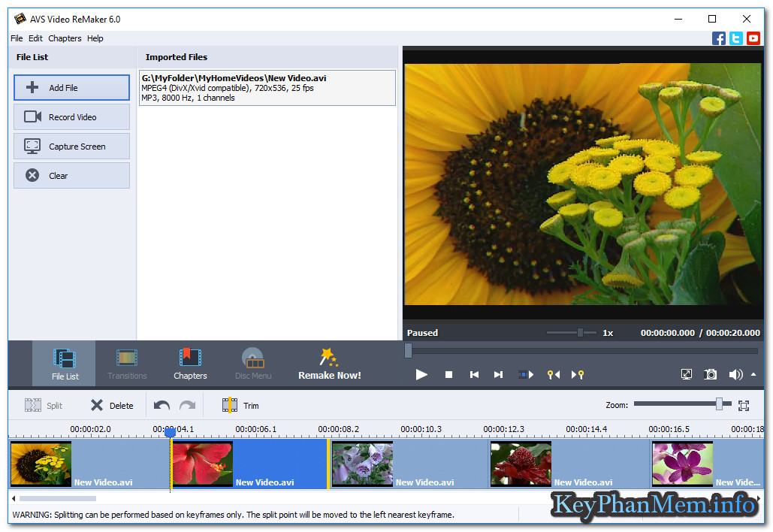Image resolution: width=773 pixels, height=532 pixels.
Task: Select the purple foxglove clip
Action: click(409, 464)
